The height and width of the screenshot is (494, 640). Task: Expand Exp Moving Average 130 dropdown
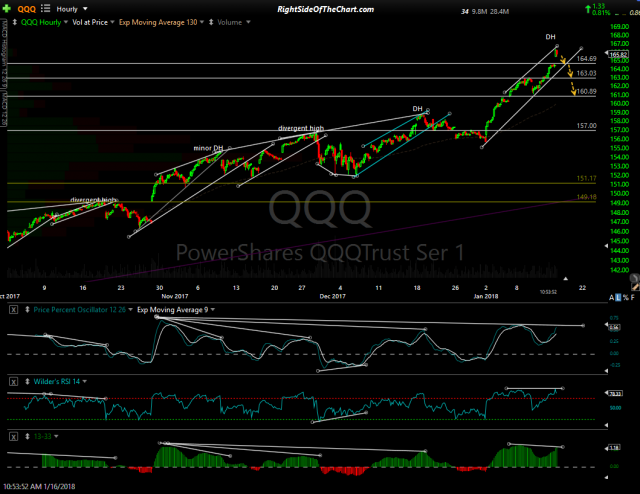(x=202, y=22)
